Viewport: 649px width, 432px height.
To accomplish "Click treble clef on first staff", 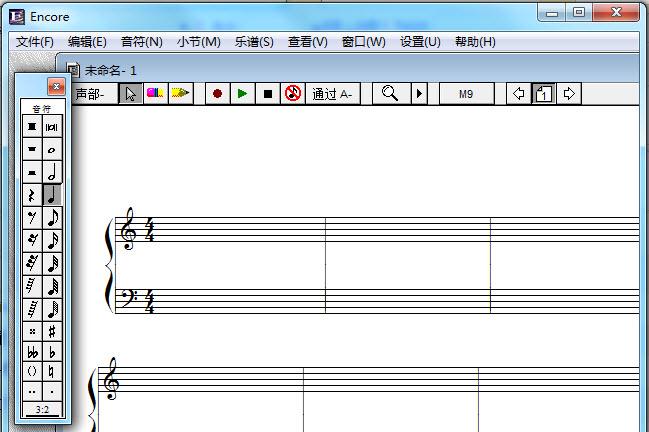I will (127, 229).
